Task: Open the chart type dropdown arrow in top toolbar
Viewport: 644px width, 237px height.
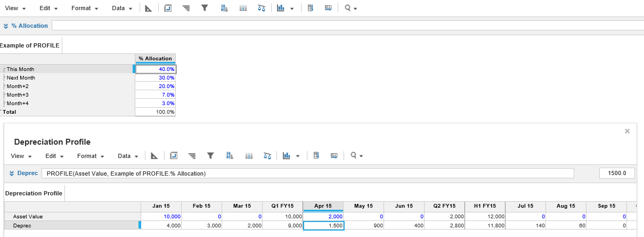Action: click(292, 9)
